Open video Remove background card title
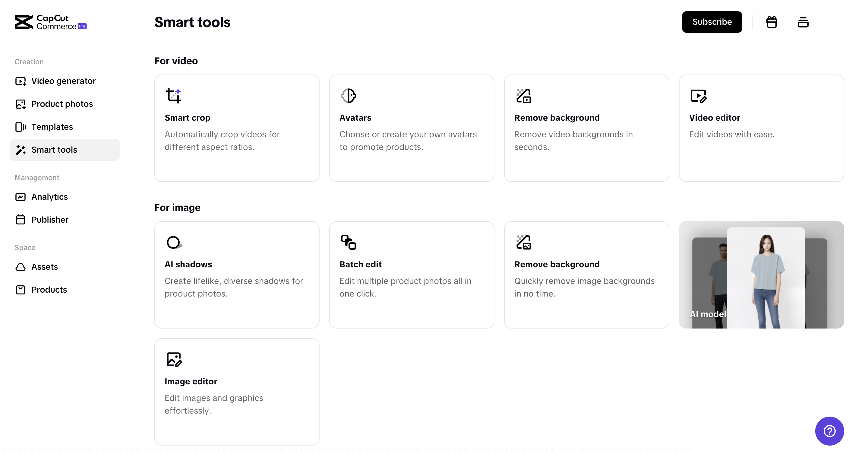This screenshot has height=451, width=868. (557, 118)
